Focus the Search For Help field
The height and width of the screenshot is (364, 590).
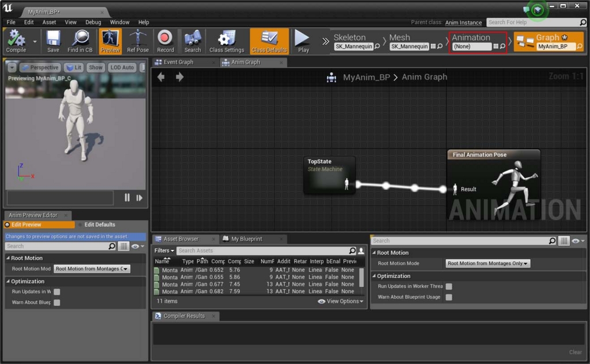[x=532, y=22]
